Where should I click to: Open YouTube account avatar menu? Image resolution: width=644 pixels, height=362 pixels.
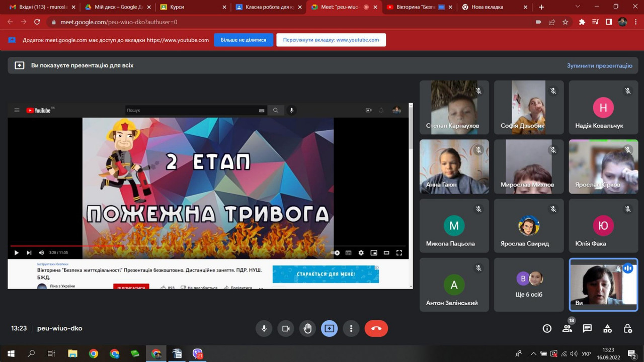396,110
